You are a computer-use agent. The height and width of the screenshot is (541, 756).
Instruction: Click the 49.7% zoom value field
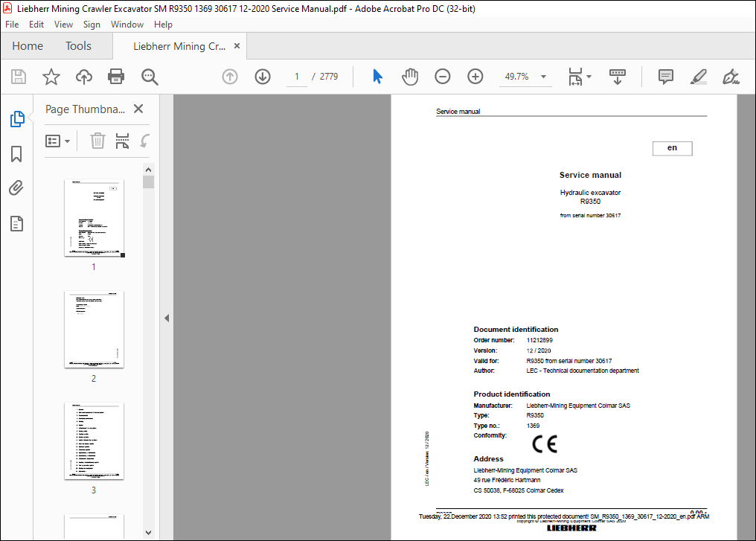tap(517, 77)
